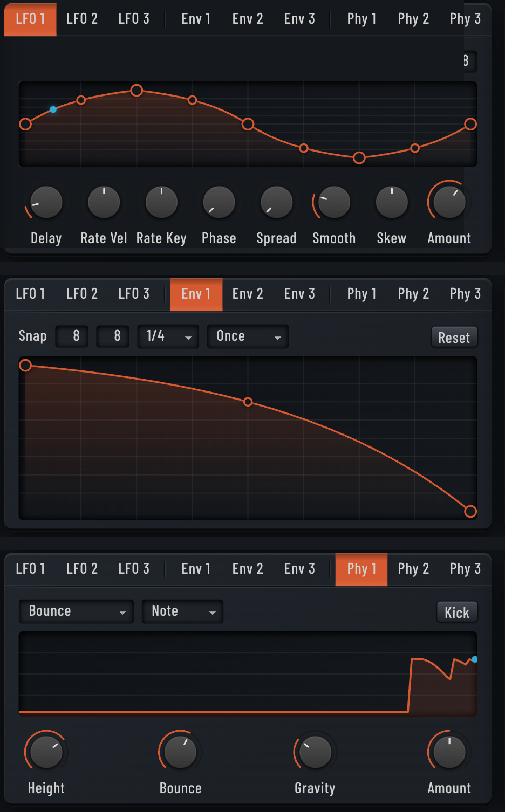Open the Note trigger dropdown

[x=182, y=611]
